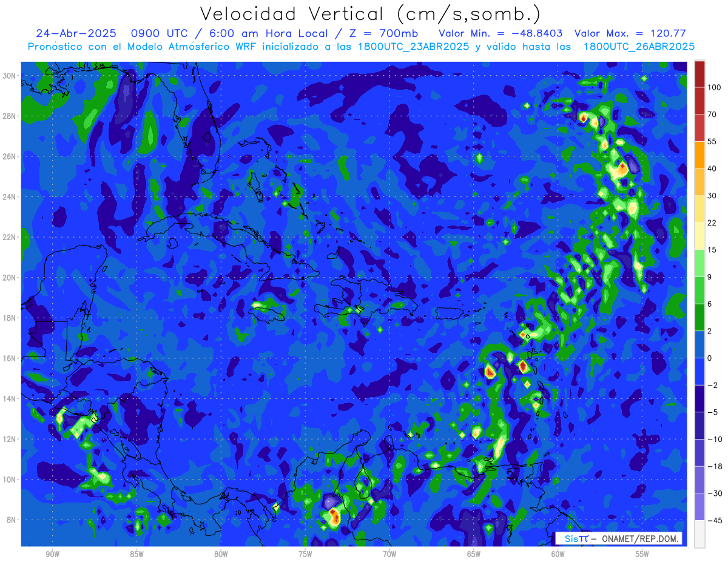Click the "Valor Min. = -48.8403" text

(x=501, y=33)
